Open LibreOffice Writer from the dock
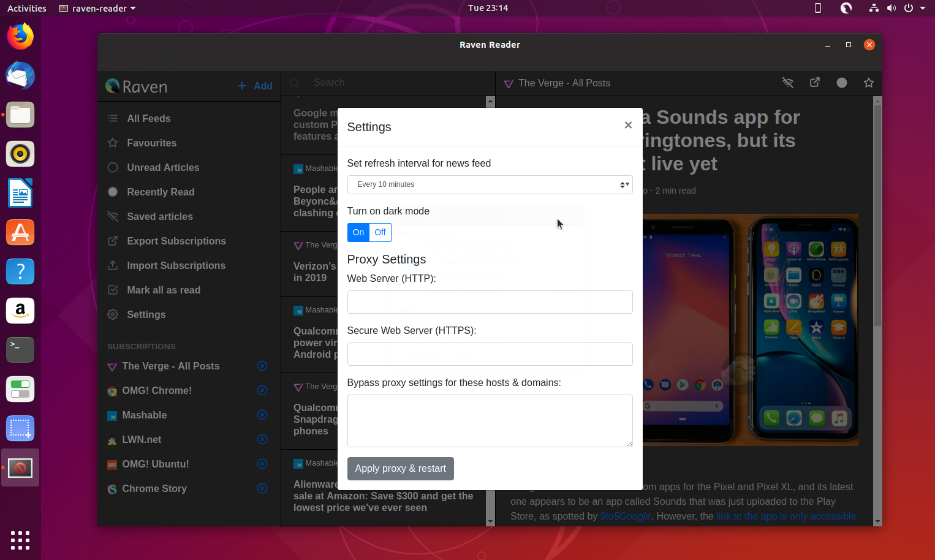The image size is (935, 560). pos(20,193)
